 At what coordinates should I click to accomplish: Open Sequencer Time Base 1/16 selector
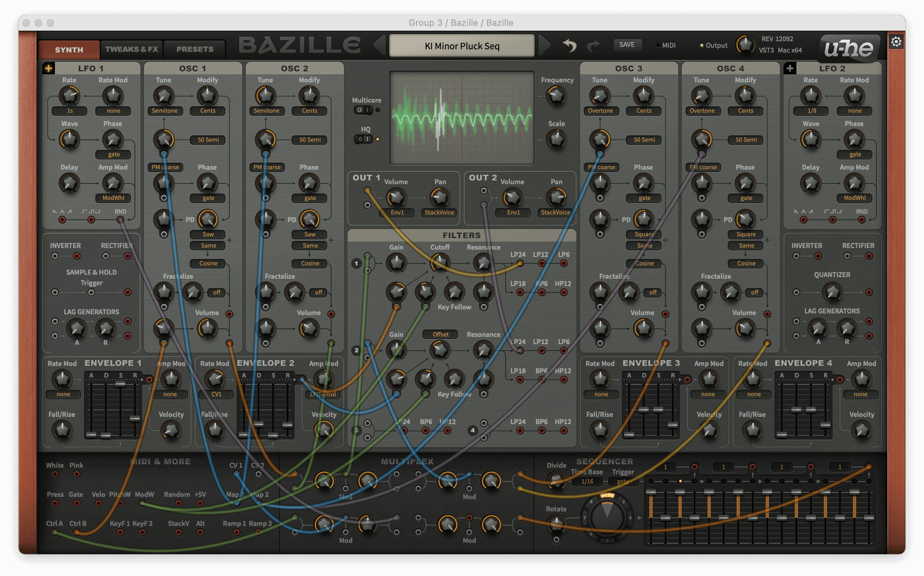(587, 481)
